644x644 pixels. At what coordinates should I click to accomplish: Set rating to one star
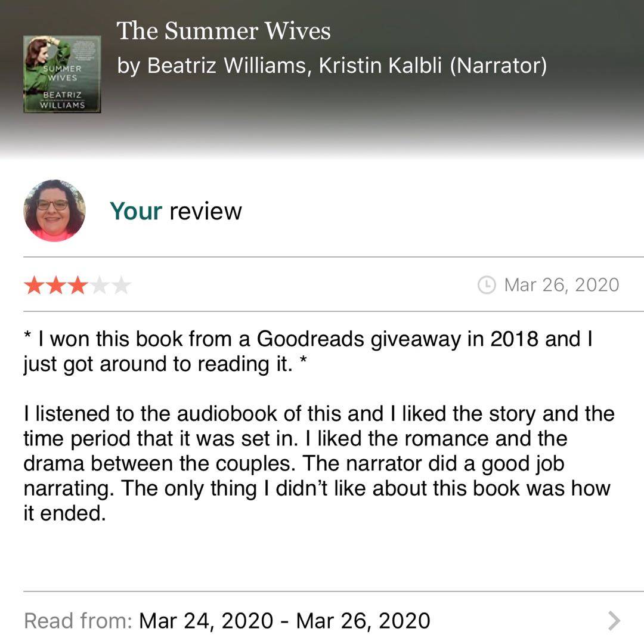pos(33,286)
